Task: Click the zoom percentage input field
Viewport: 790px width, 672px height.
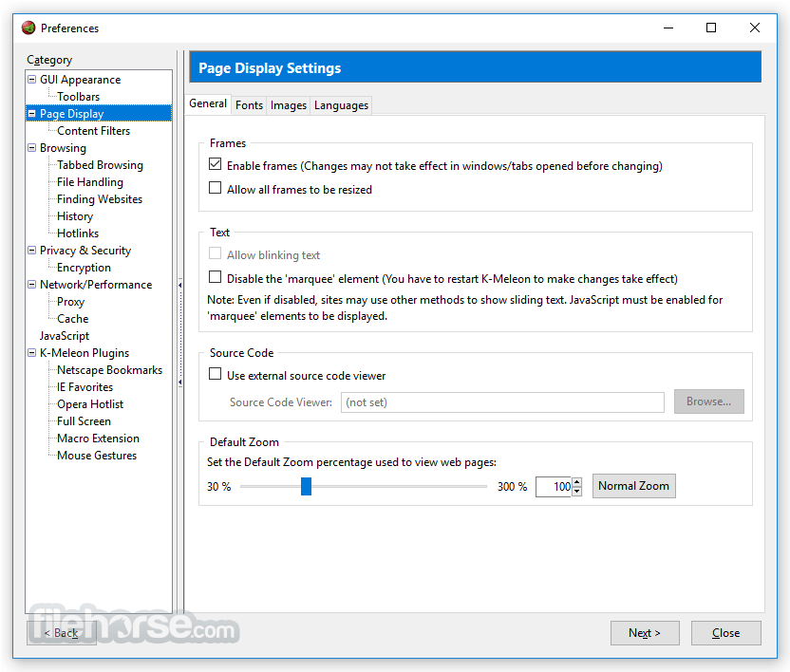Action: point(554,487)
